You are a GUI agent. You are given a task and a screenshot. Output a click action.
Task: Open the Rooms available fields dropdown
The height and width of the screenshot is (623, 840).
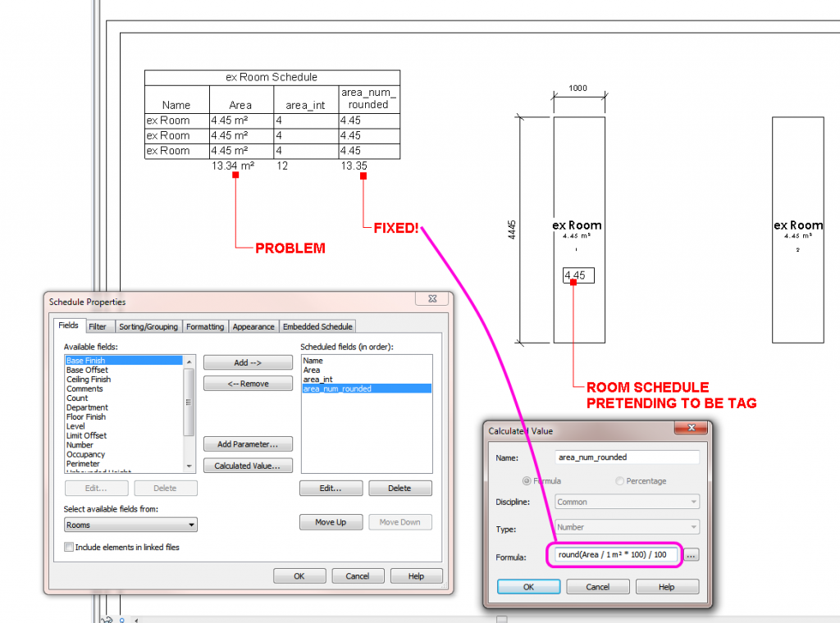pos(190,525)
